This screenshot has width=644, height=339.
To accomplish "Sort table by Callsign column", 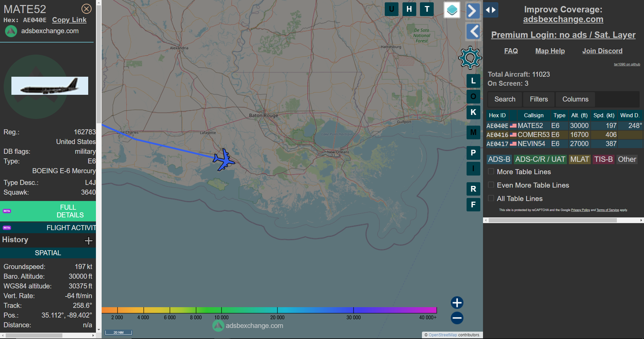I will [x=534, y=115].
